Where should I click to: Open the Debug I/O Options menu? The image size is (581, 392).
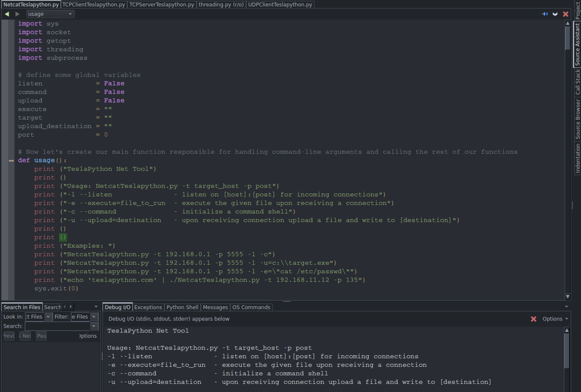(x=555, y=319)
